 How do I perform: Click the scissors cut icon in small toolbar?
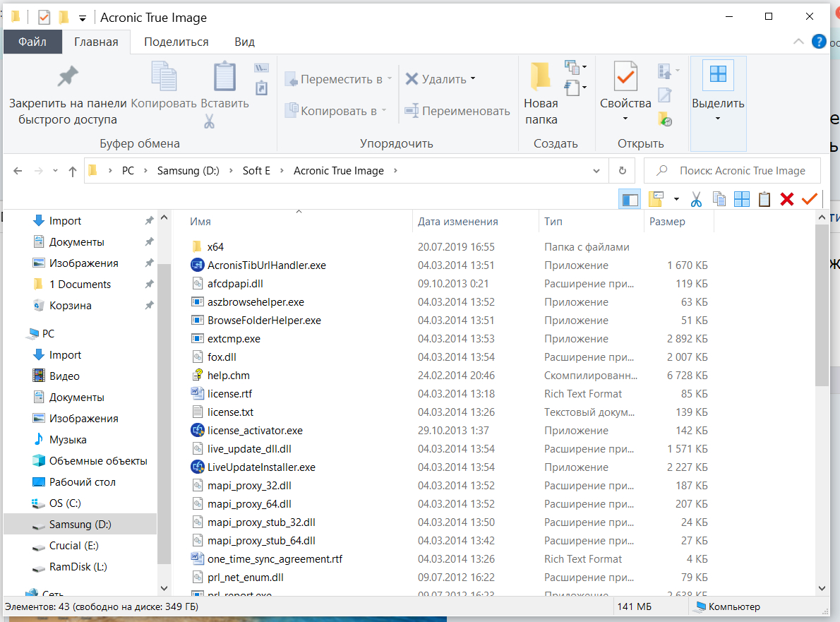(x=696, y=200)
